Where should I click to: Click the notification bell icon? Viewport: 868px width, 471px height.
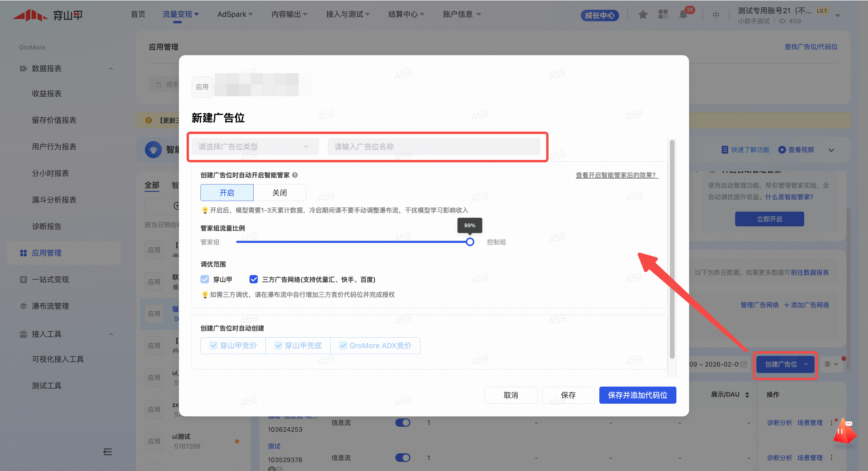point(683,14)
